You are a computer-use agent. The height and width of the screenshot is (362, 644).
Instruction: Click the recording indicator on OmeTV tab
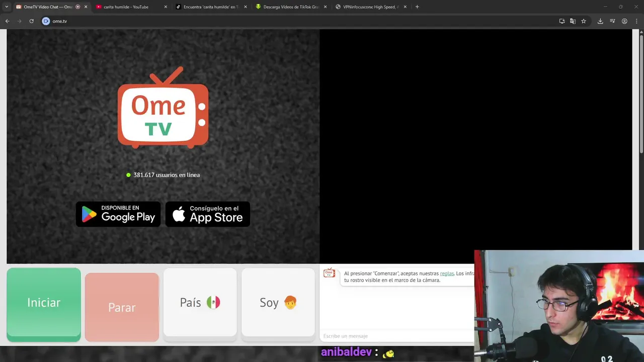[x=77, y=7]
